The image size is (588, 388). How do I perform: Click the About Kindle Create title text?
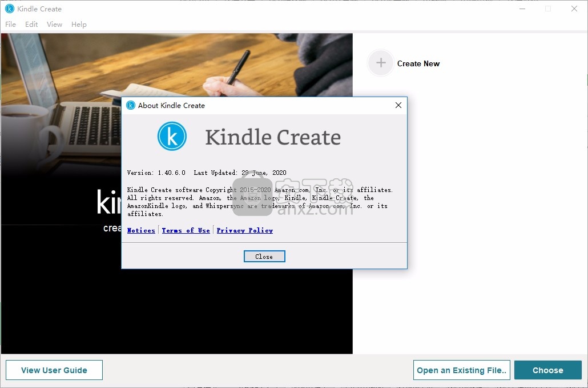click(x=171, y=106)
